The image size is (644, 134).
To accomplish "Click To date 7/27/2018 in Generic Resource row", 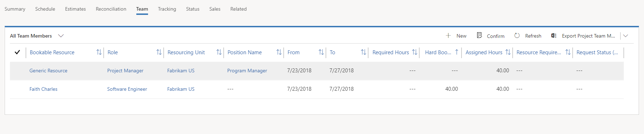I will (x=342, y=71).
